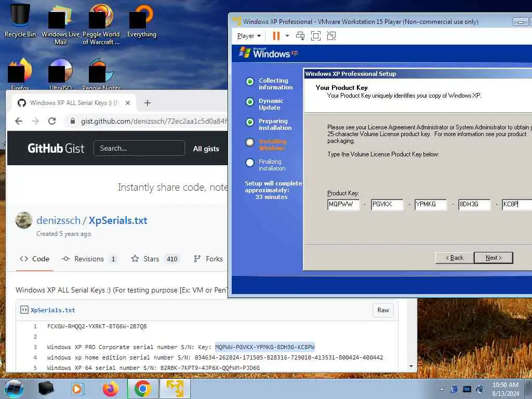Viewport: 532px width, 399px height.
Task: Click line number 5 in gist
Action: coord(35,368)
